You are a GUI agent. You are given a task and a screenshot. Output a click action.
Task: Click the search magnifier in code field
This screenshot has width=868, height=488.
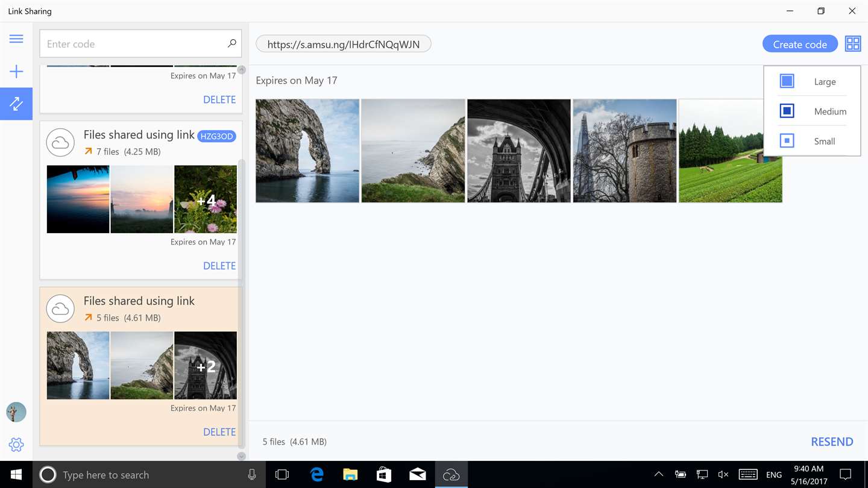pyautogui.click(x=231, y=43)
